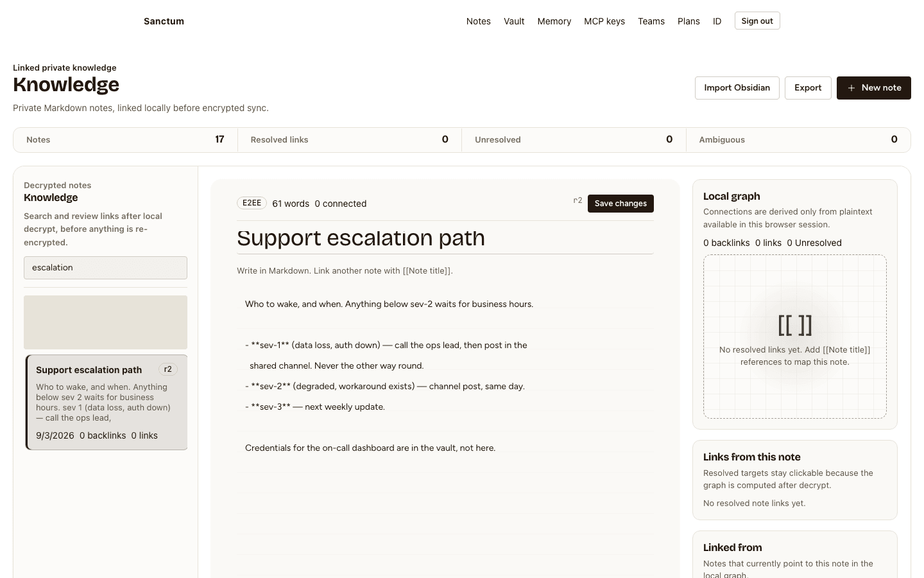The width and height of the screenshot is (924, 578).
Task: Click the "**sev-3**" next weekly update line
Action: coord(315,407)
